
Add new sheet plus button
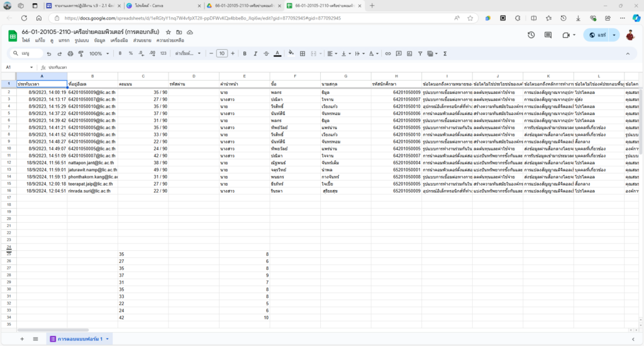[22, 339]
